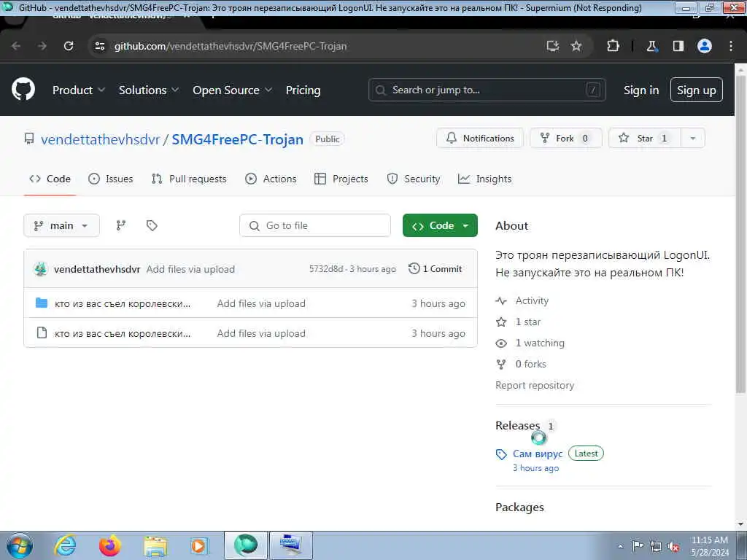Switch to the Code tab

tap(50, 179)
